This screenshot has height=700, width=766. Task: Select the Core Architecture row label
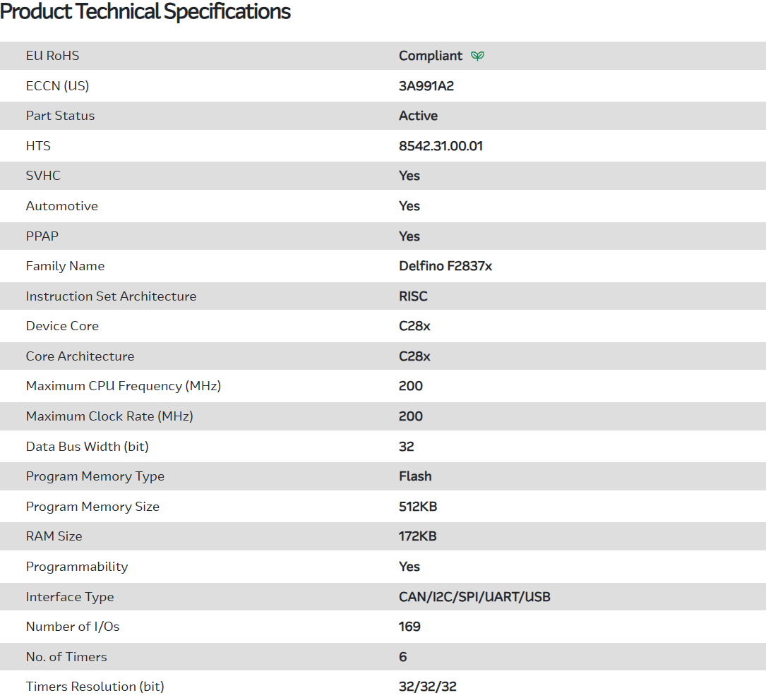[80, 356]
